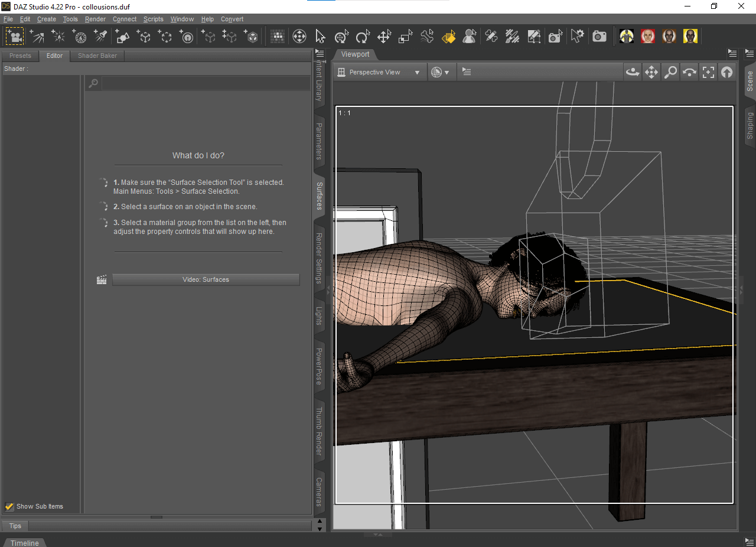Switch to the Presets tab
The image size is (756, 547).
[x=20, y=56]
